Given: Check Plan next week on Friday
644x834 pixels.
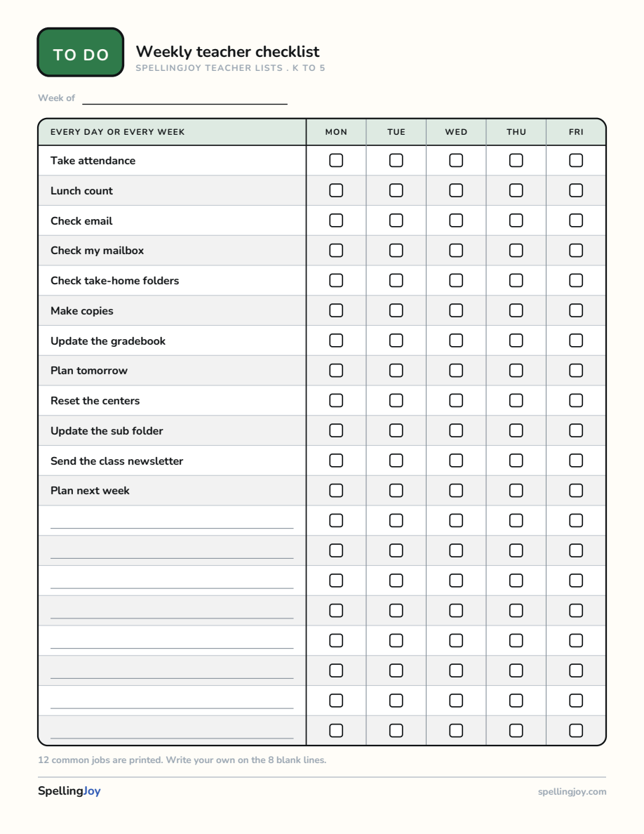Looking at the screenshot, I should pos(576,491).
